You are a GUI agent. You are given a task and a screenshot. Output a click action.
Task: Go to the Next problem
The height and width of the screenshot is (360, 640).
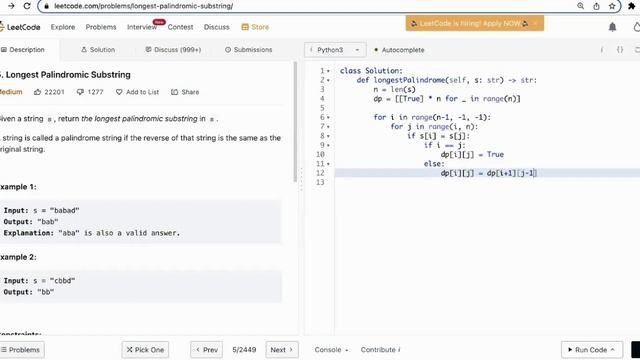tap(282, 350)
